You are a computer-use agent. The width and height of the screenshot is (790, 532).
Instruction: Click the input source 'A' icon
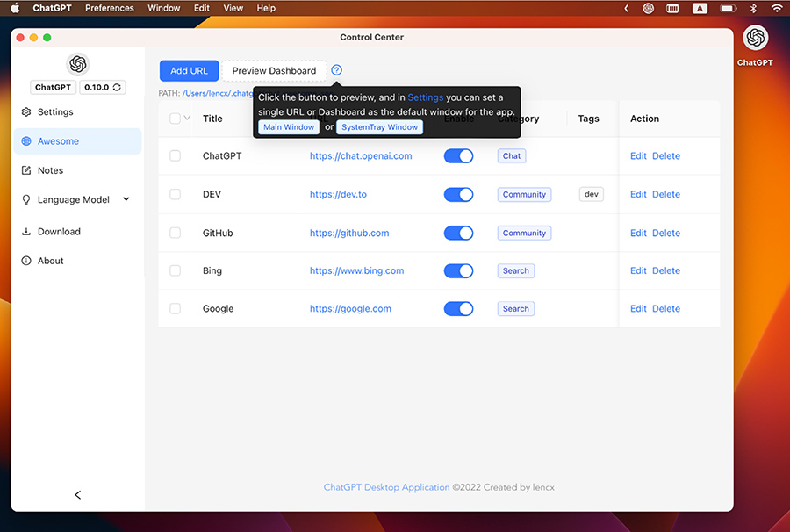(700, 8)
